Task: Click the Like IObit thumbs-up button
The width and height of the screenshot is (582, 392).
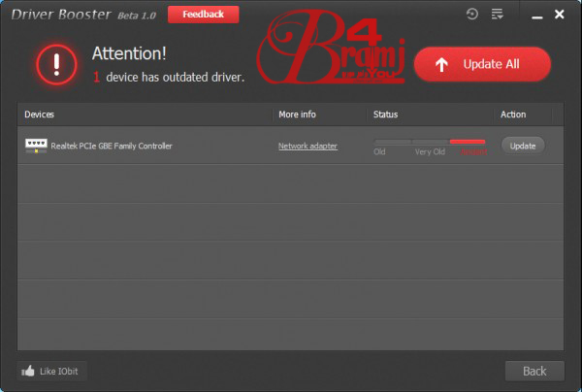Action: pos(51,371)
